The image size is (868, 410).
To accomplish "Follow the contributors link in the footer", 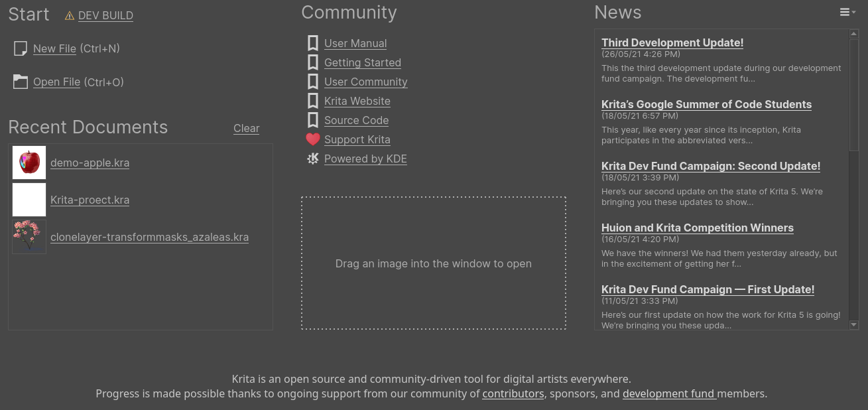I will [513, 393].
